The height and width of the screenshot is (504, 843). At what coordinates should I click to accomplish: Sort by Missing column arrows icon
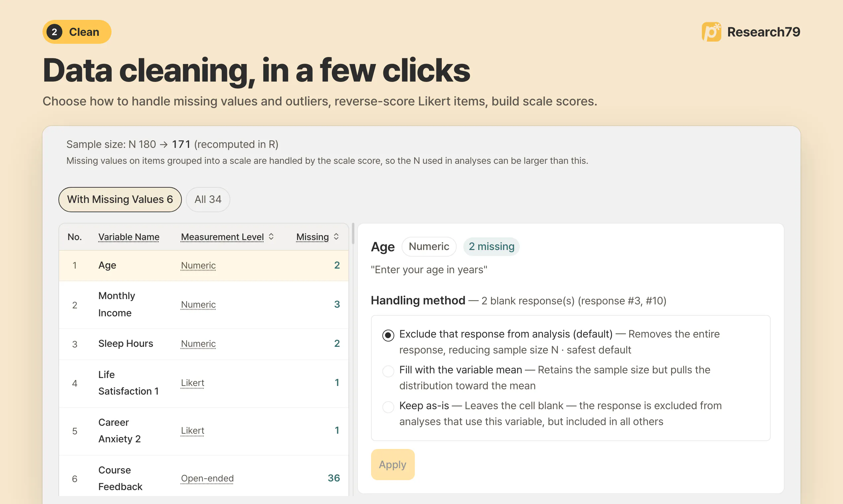pyautogui.click(x=336, y=236)
